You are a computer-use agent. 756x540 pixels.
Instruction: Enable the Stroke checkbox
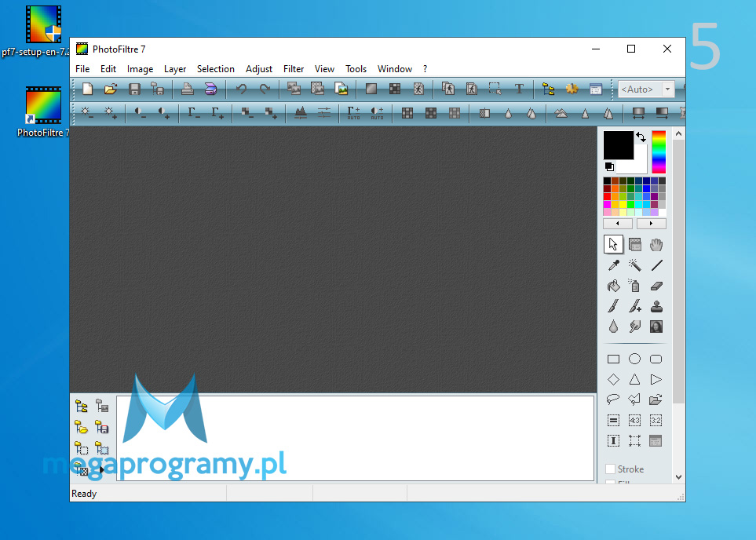pyautogui.click(x=611, y=469)
